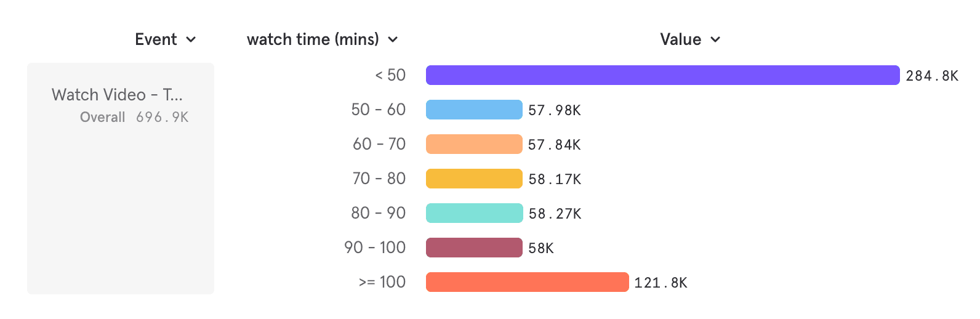Click the >= 100 segment label
This screenshot has width=980, height=319.
pos(382,282)
